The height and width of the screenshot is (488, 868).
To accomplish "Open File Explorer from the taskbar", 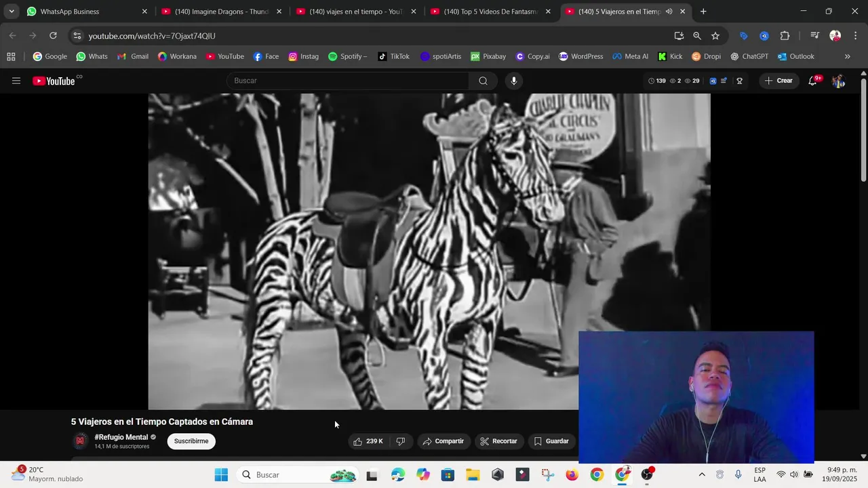I will click(473, 474).
